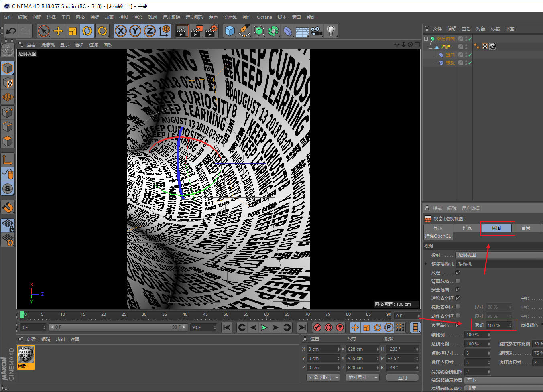Open the 编辑器轴示位置 dropdown showing 左下
This screenshot has height=392, width=543.
tap(504, 380)
